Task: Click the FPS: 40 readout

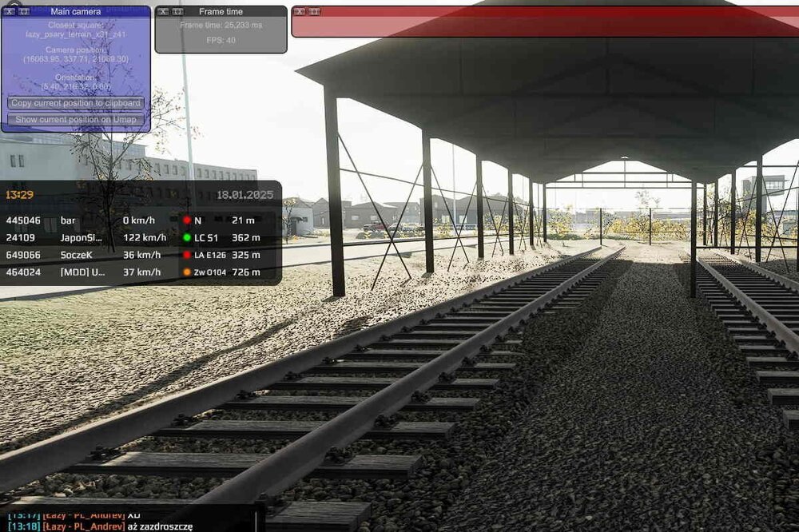Action: coord(221,40)
